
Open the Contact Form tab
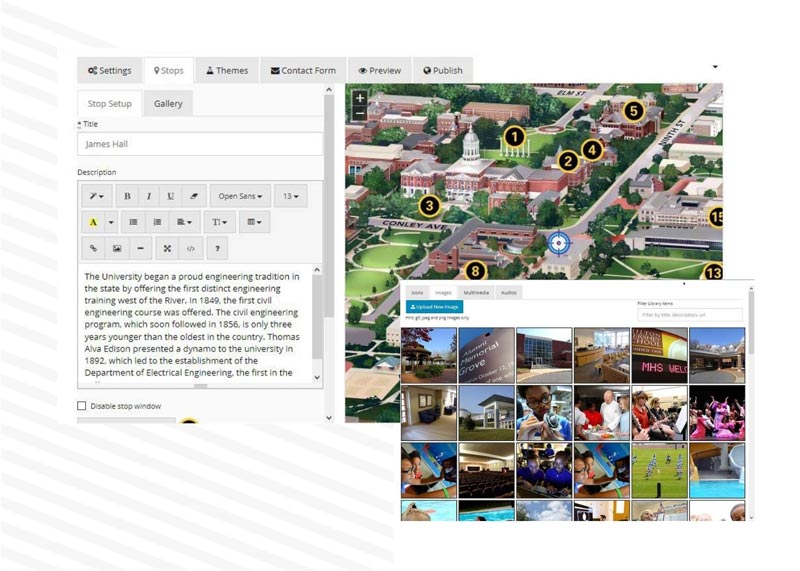click(x=304, y=70)
